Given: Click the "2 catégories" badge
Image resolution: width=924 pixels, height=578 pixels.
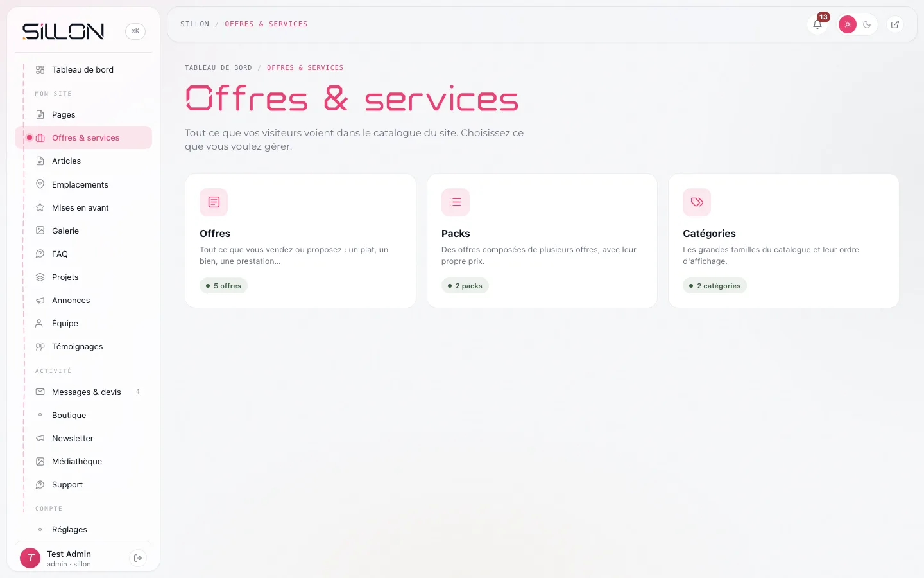Looking at the screenshot, I should coord(715,286).
